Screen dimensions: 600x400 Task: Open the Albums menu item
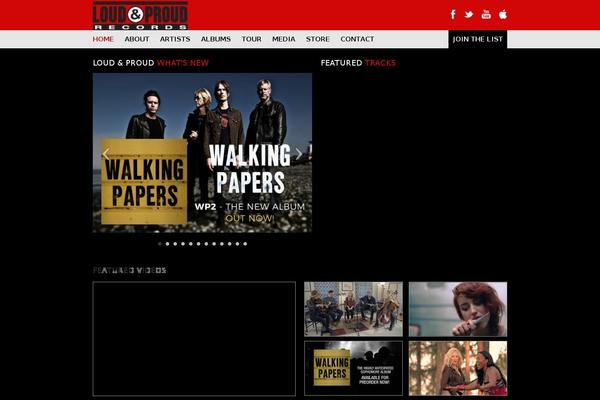coord(216,39)
